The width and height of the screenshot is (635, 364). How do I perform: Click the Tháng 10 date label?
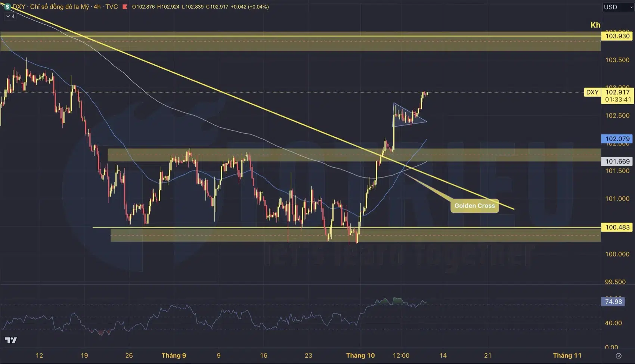(360, 355)
